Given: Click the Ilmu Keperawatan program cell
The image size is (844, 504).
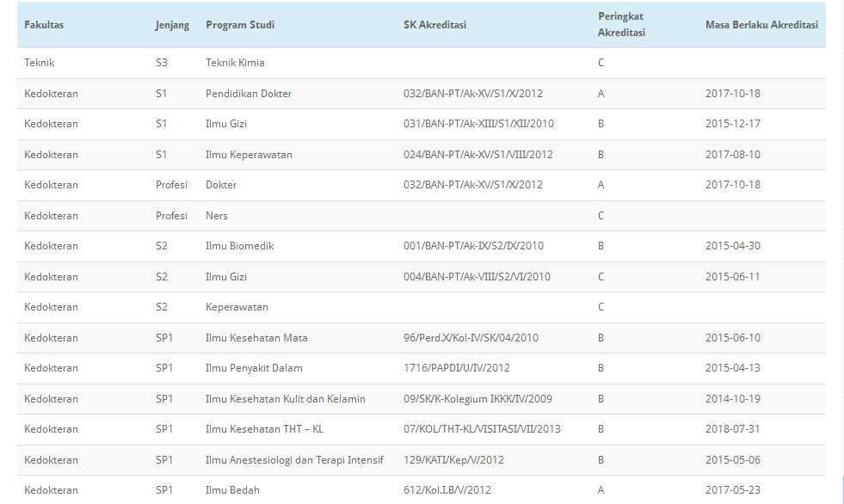Looking at the screenshot, I should [249, 155].
